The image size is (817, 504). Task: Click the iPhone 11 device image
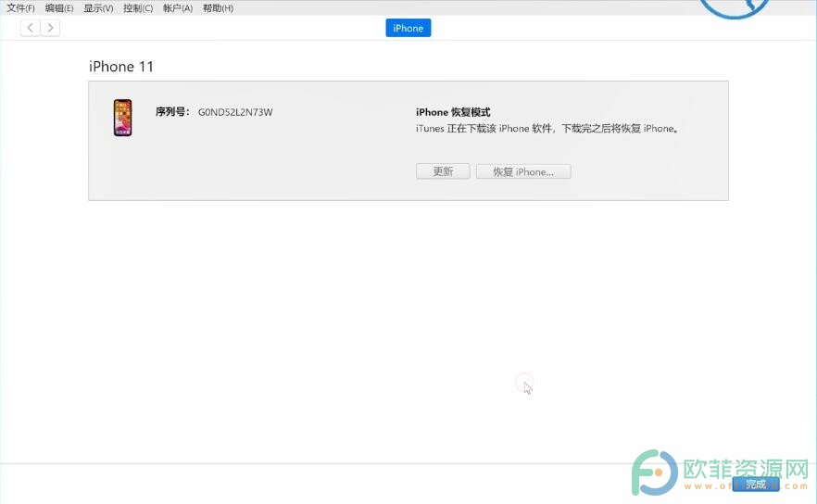coord(123,118)
